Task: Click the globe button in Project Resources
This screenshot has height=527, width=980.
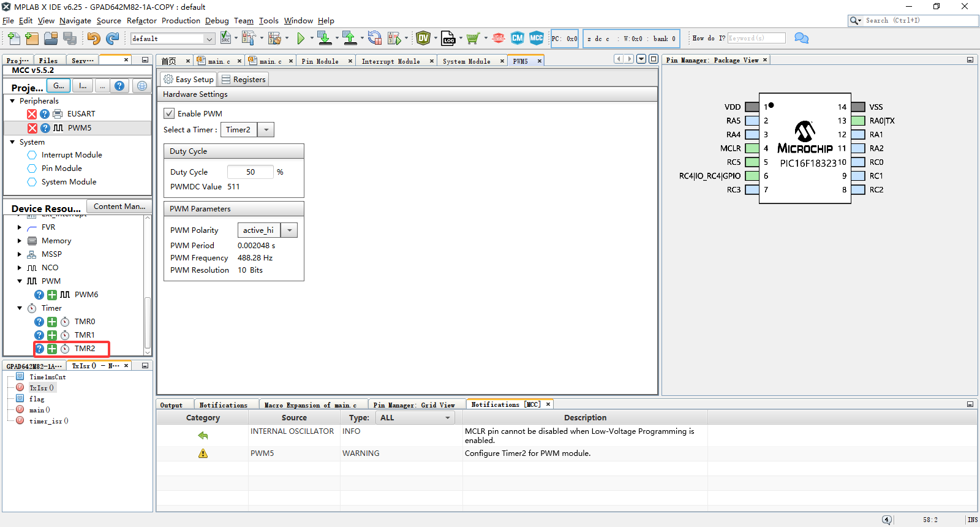Action: tap(142, 86)
